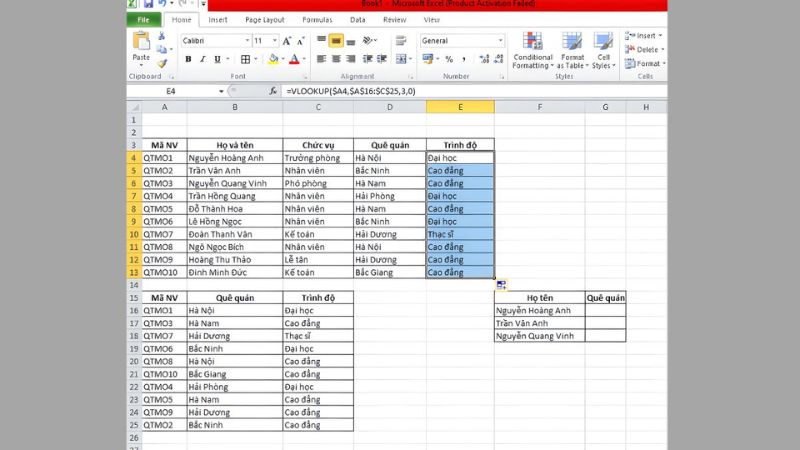Toggle Italic formatting
Image resolution: width=800 pixels, height=450 pixels.
click(203, 59)
